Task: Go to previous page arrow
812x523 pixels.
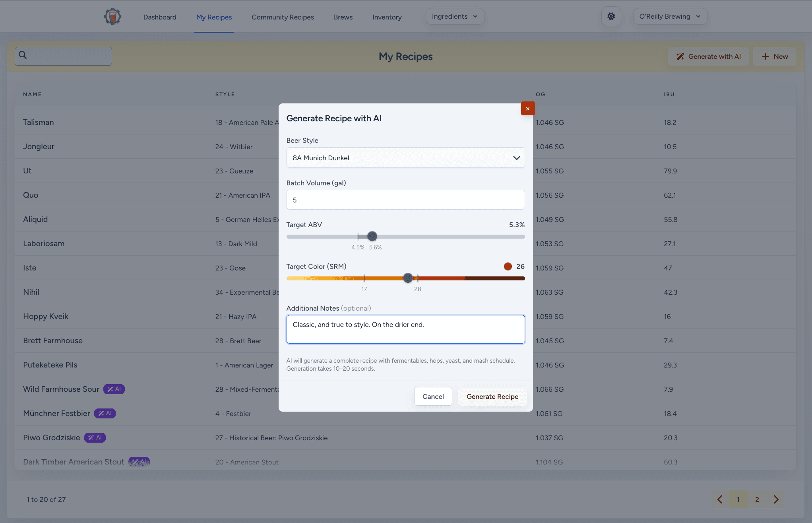Action: click(720, 500)
